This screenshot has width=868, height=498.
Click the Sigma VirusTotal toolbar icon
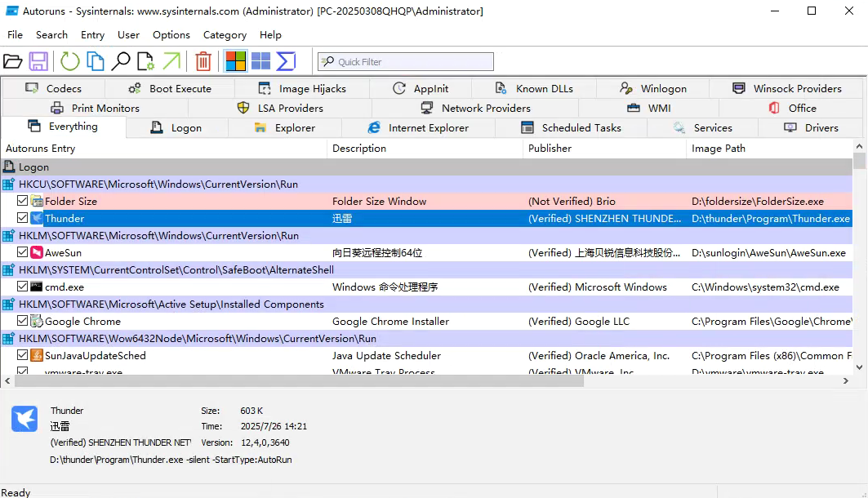click(x=286, y=61)
